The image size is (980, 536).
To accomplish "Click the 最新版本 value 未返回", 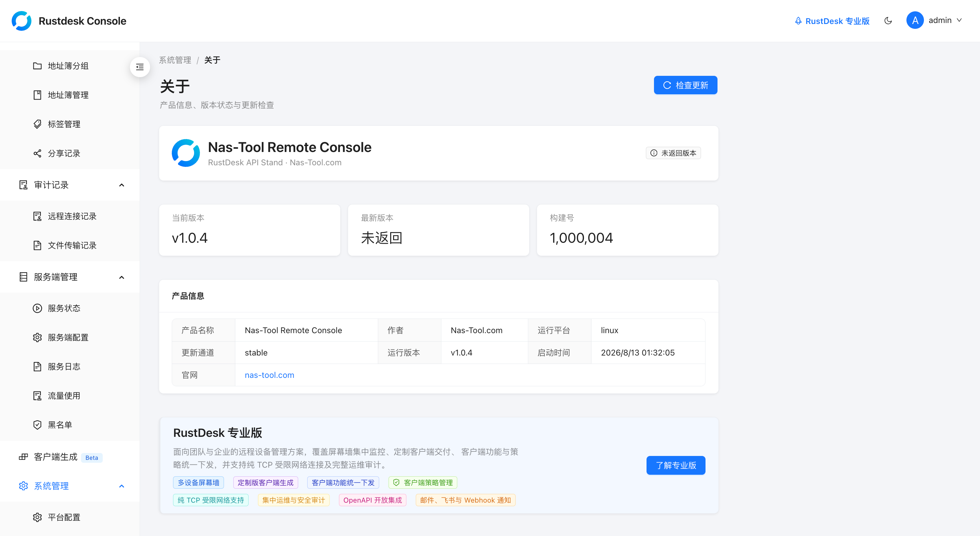I will pos(381,238).
